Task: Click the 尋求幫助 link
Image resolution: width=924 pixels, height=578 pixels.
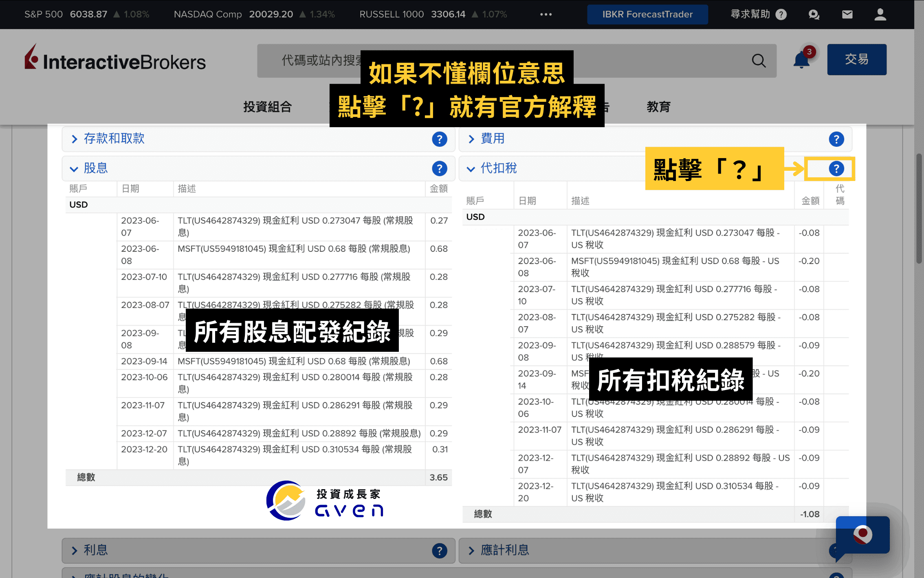Action: [750, 14]
